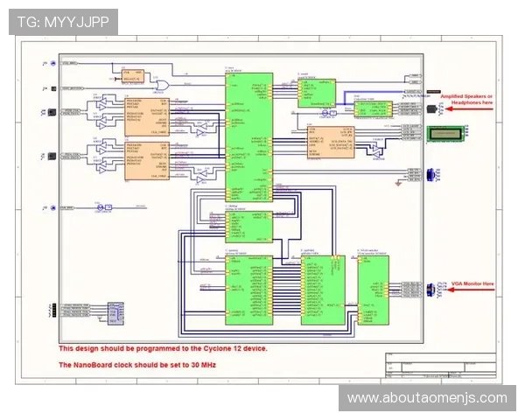The width and height of the screenshot is (525, 420).
Task: Click the NanoBoard clock 30 MHz note
Action: (136, 364)
